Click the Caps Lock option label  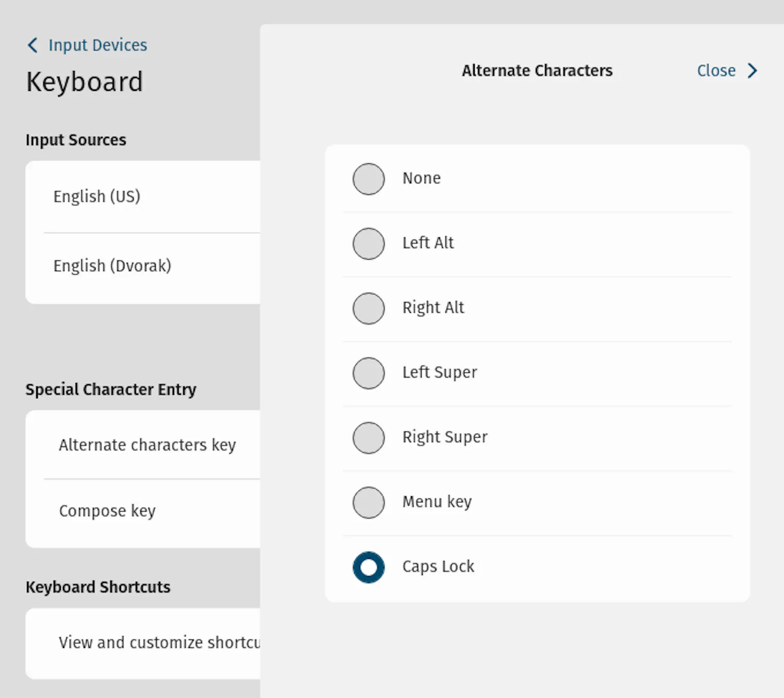(438, 566)
